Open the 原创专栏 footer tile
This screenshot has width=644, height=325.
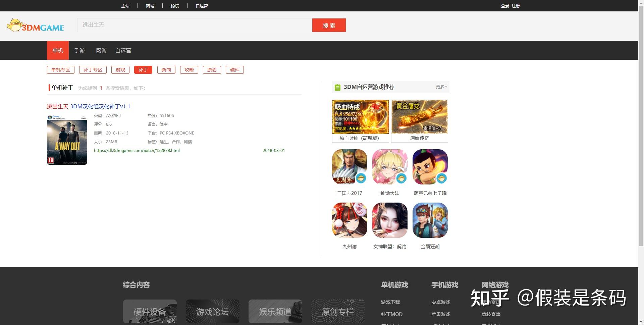coord(338,312)
